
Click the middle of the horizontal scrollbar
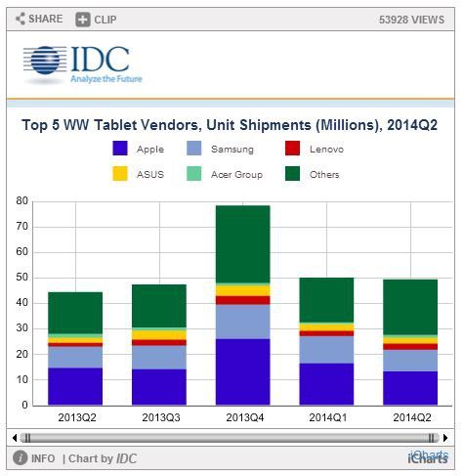230,438
